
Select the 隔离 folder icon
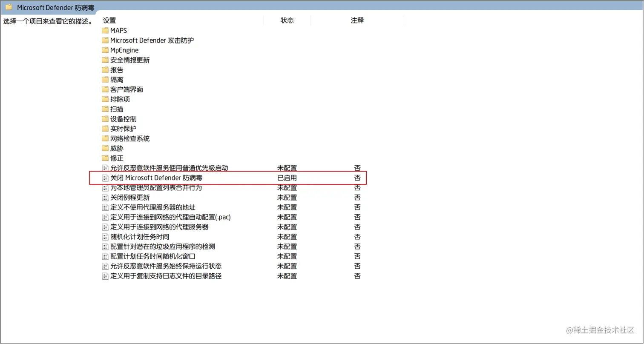(105, 79)
